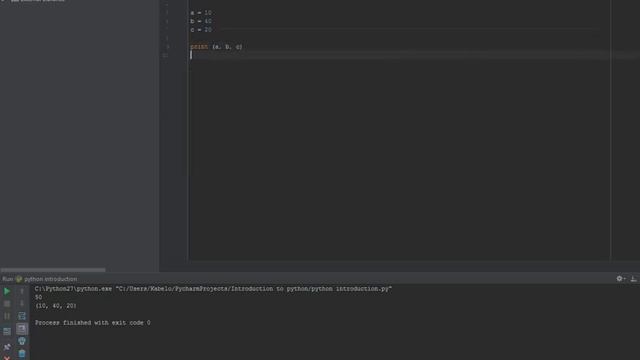Click the layout icon below pause
640x360 pixels.
point(7,331)
